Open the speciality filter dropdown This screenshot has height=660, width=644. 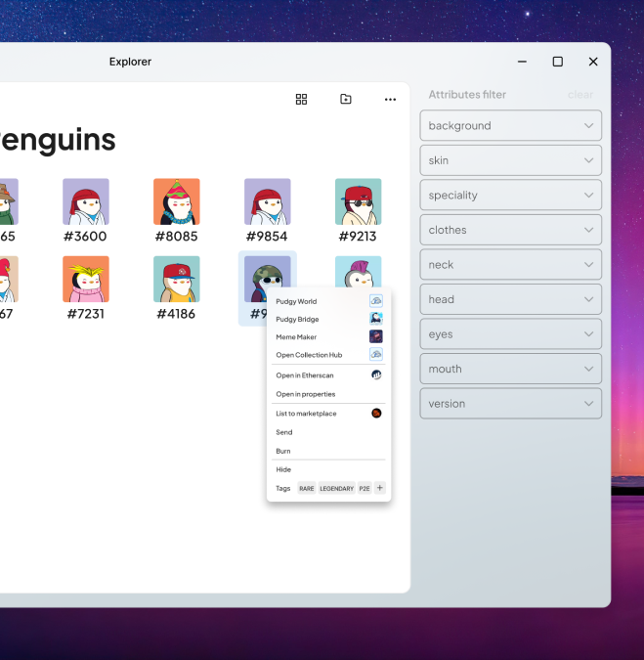[x=511, y=195]
